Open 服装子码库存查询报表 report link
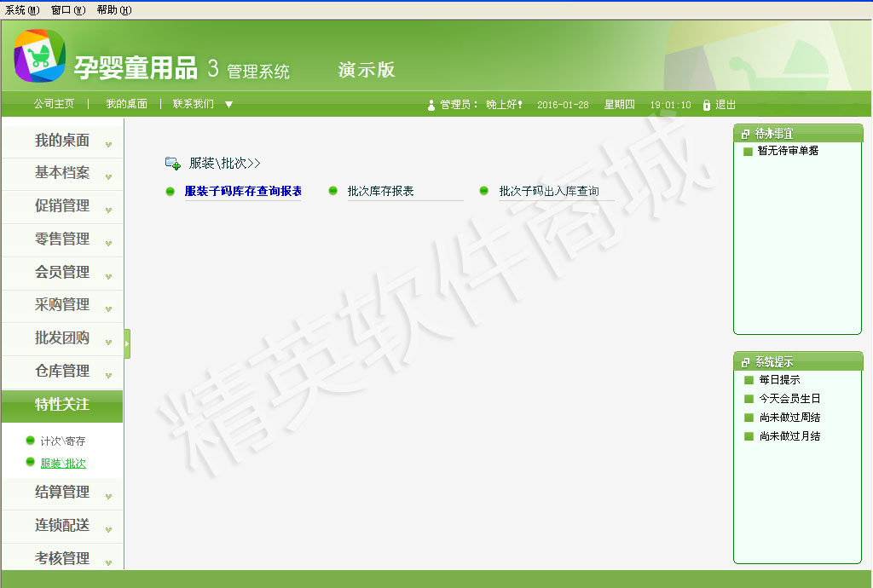 [243, 192]
